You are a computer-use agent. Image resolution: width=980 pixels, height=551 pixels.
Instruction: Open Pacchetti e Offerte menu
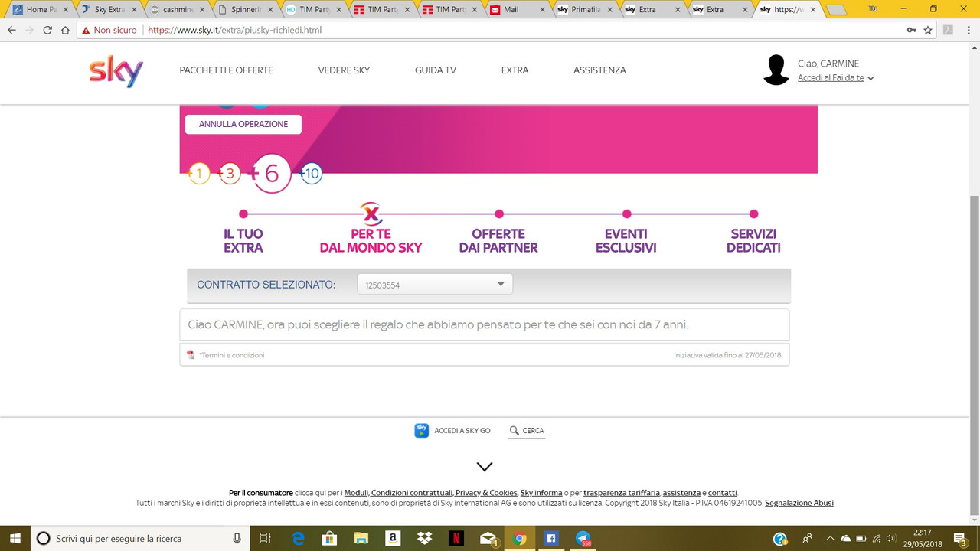pyautogui.click(x=226, y=70)
